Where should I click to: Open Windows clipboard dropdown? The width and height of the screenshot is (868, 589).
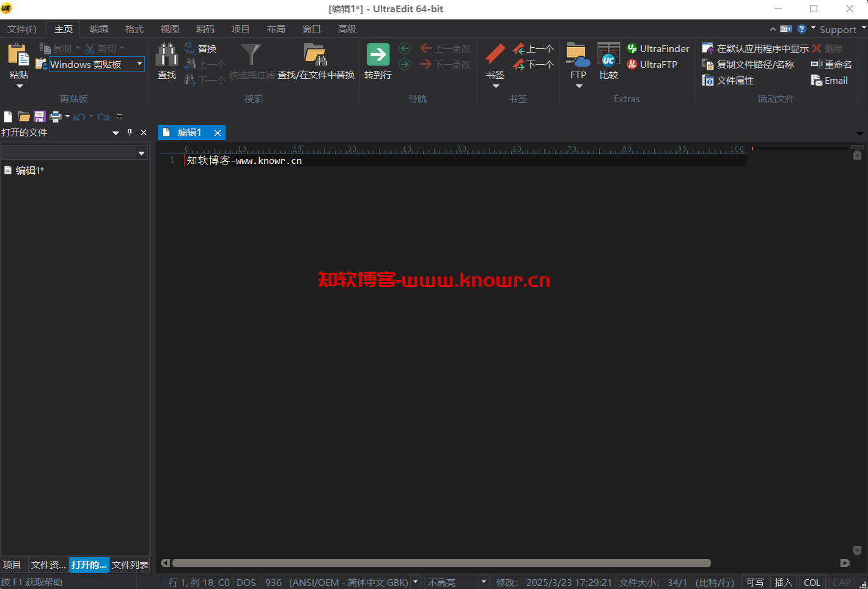[x=139, y=64]
